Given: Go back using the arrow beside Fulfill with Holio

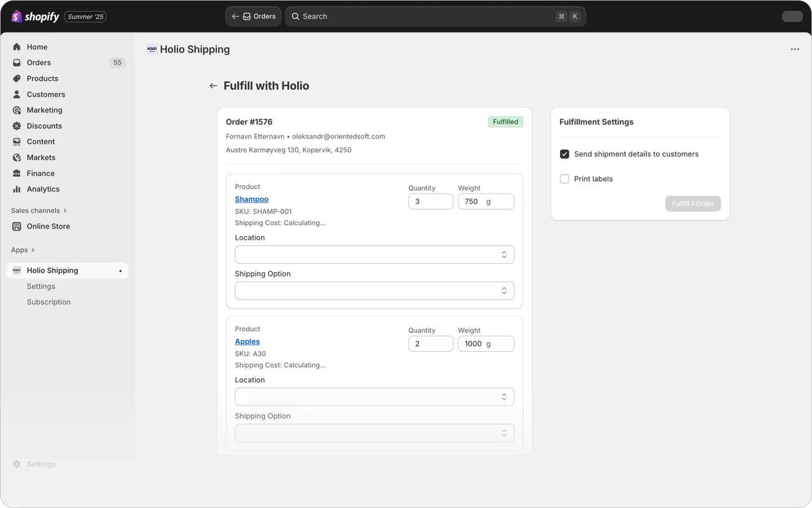Looking at the screenshot, I should 213,86.
